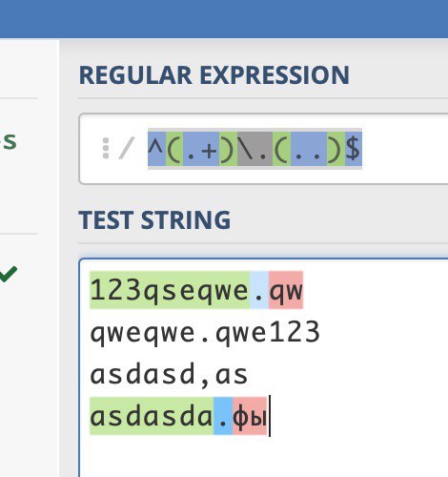Click the REGULAR EXPRESSION heading
Viewport: 448px width, 477px height.
point(214,75)
